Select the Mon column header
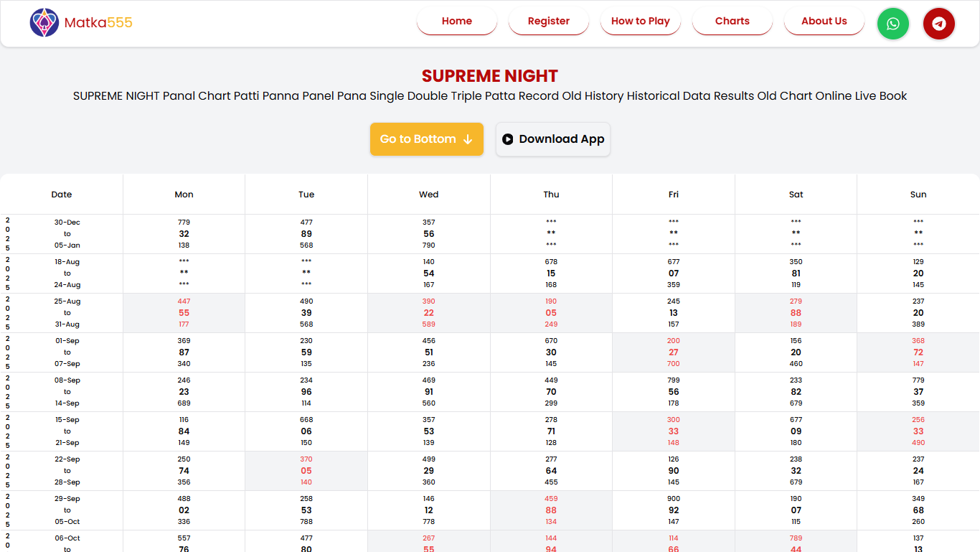 click(x=184, y=195)
